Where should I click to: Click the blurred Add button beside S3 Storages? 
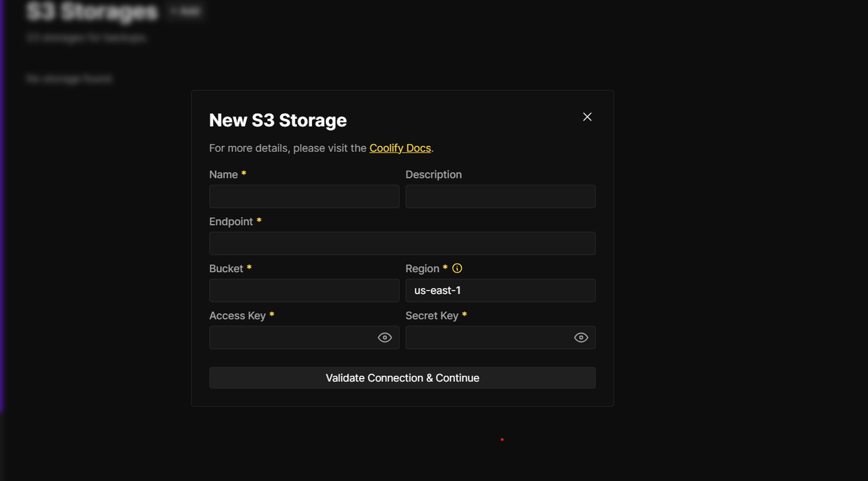click(185, 12)
